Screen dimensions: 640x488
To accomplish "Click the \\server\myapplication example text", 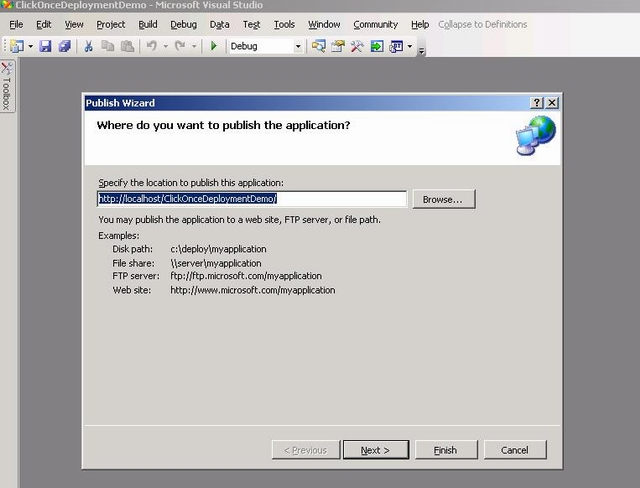I will [x=216, y=263].
